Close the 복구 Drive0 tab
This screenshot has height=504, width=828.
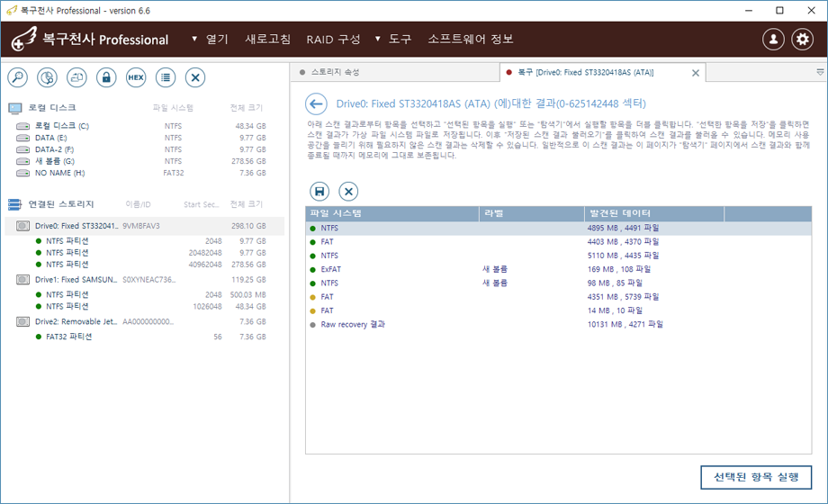click(696, 73)
